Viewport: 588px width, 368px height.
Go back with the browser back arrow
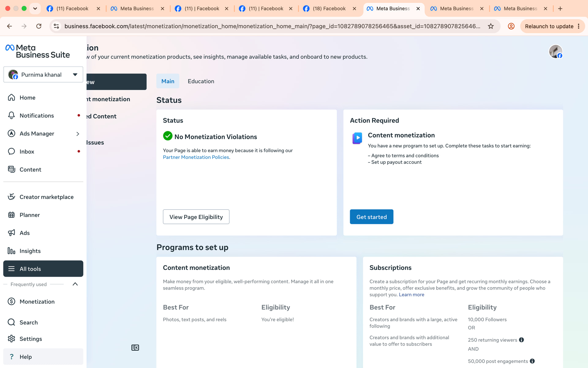[x=9, y=26]
